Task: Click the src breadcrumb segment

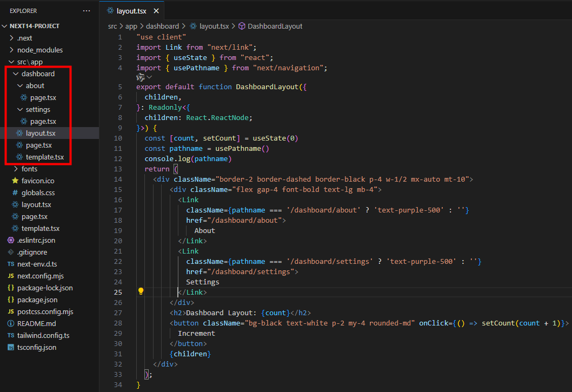Action: pyautogui.click(x=112, y=26)
